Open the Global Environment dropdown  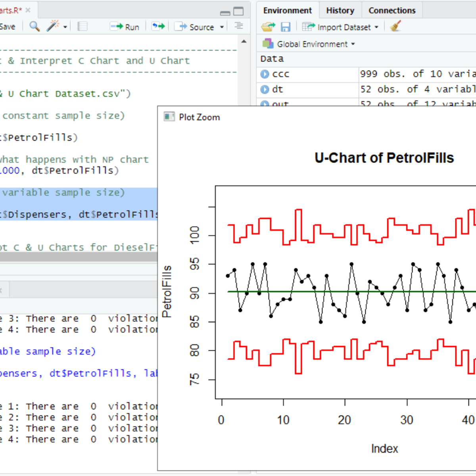click(x=312, y=44)
